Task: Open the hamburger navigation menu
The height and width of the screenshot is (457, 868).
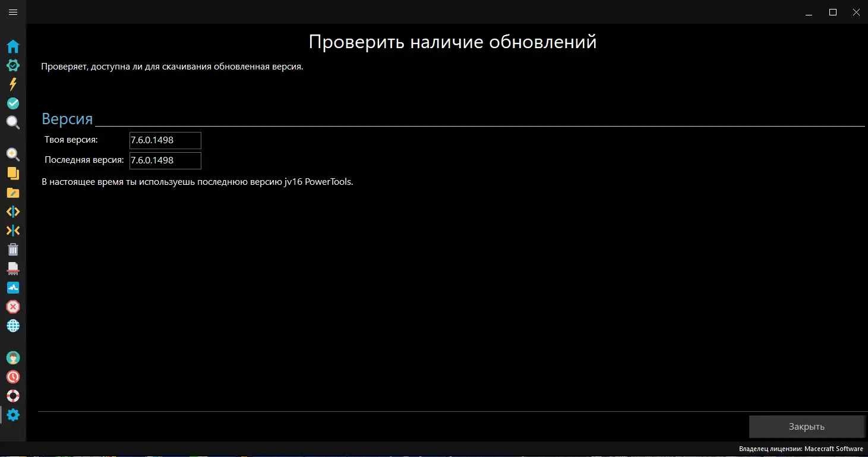Action: coord(13,12)
